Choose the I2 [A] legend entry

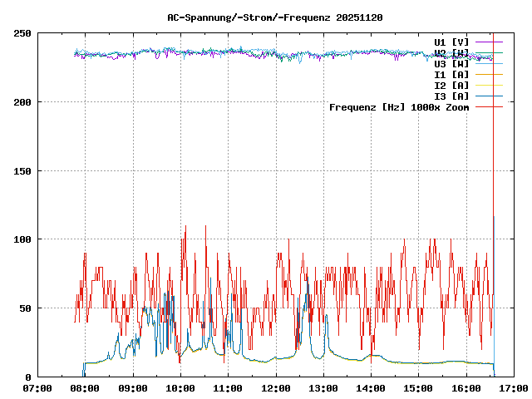[x=451, y=85]
